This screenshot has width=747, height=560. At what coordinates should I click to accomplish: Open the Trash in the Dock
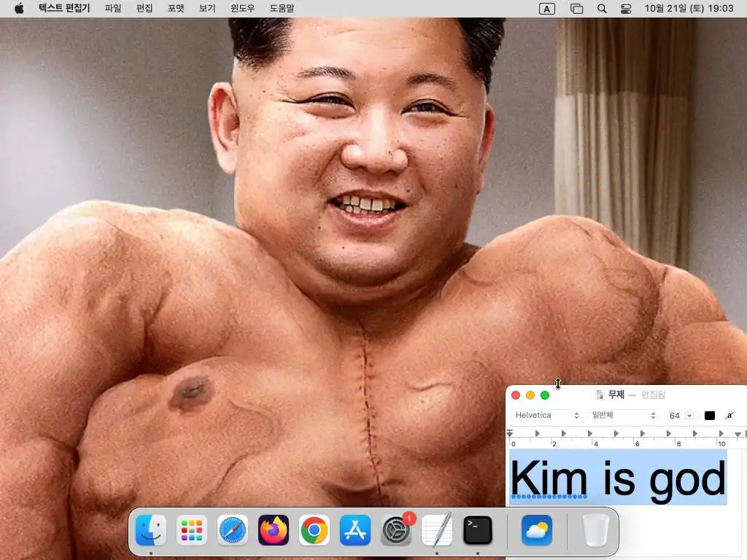595,530
